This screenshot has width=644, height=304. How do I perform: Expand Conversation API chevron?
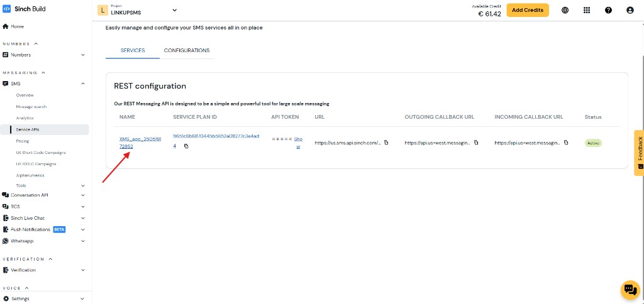[x=82, y=195]
